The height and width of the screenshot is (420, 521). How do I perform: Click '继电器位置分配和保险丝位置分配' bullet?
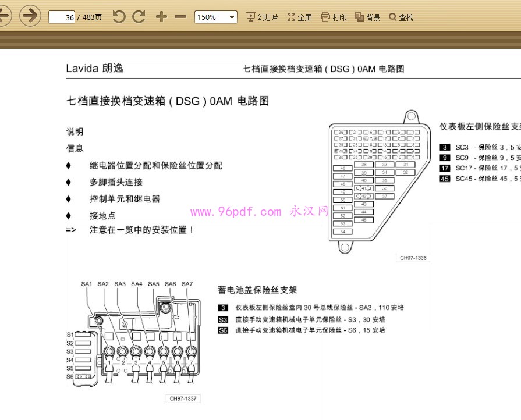pyautogui.click(x=155, y=165)
